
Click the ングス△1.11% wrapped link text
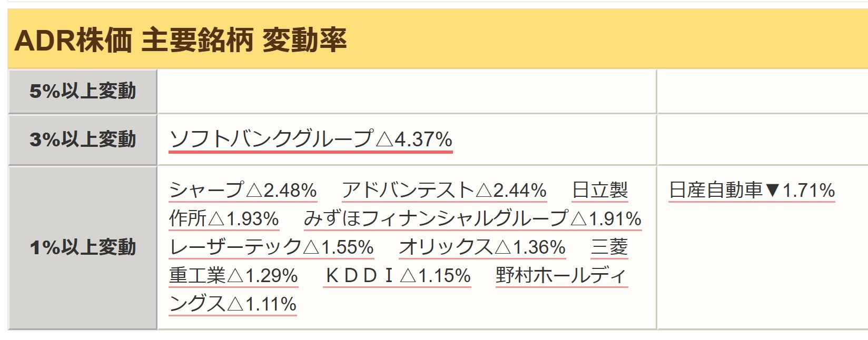click(233, 304)
